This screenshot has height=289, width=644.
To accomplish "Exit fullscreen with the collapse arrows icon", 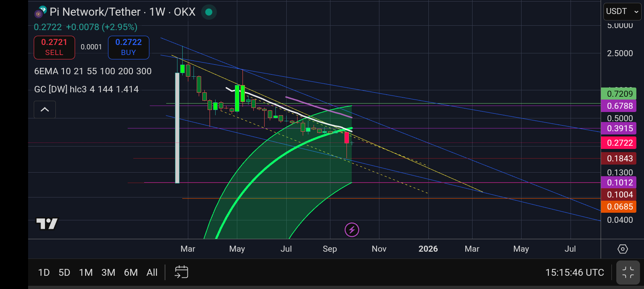I will coord(628,273).
